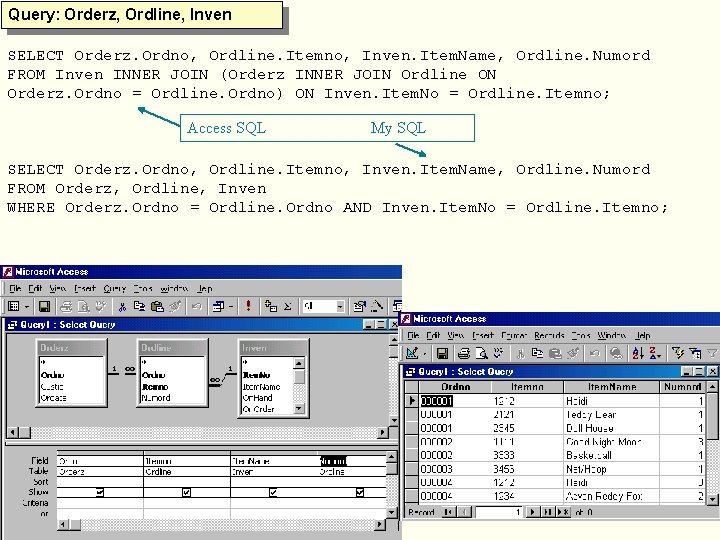
Task: Print from the datasheet window toolbar
Action: 464,353
